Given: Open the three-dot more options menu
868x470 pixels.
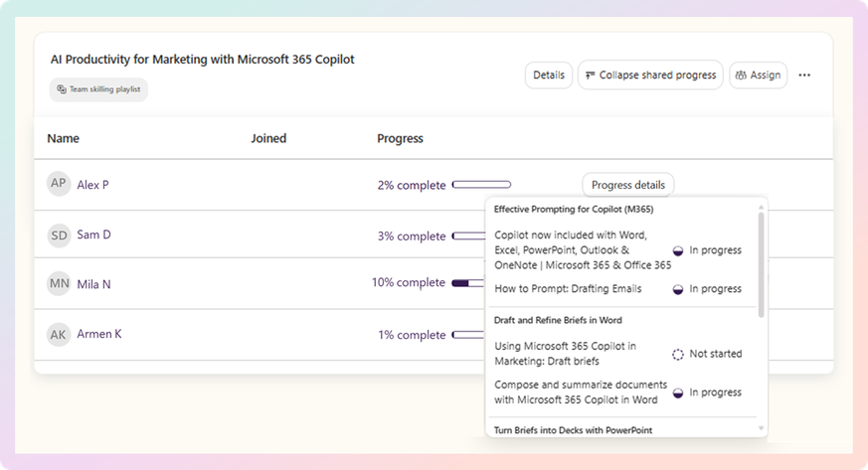Looking at the screenshot, I should pyautogui.click(x=804, y=76).
